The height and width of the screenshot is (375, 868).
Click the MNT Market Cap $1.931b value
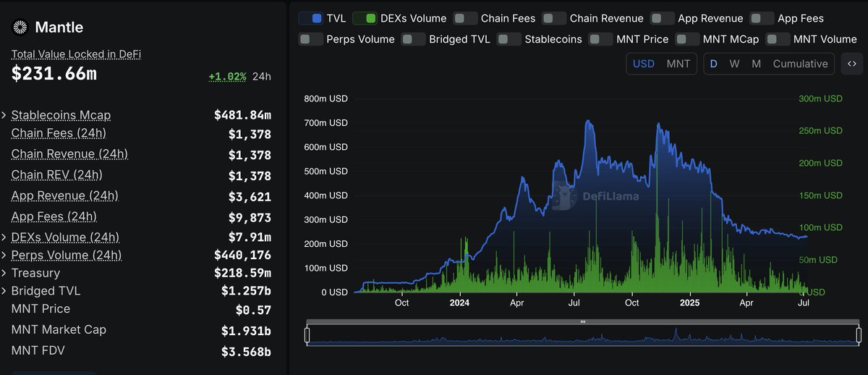tap(247, 331)
